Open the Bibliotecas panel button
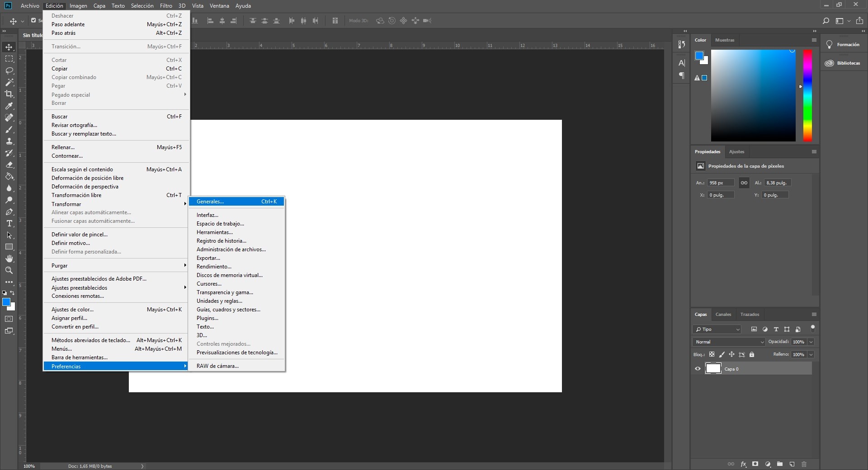868x470 pixels. click(x=843, y=63)
